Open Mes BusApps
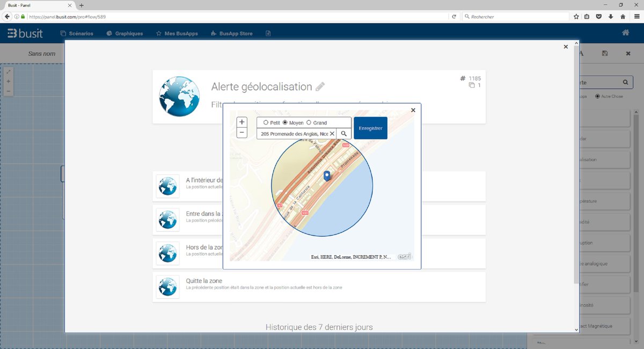The image size is (644, 349). (x=177, y=33)
